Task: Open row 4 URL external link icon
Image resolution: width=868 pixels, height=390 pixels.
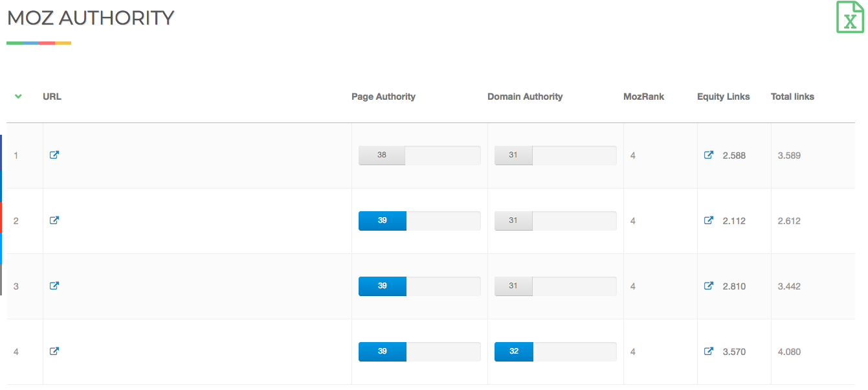Action: pyautogui.click(x=54, y=351)
